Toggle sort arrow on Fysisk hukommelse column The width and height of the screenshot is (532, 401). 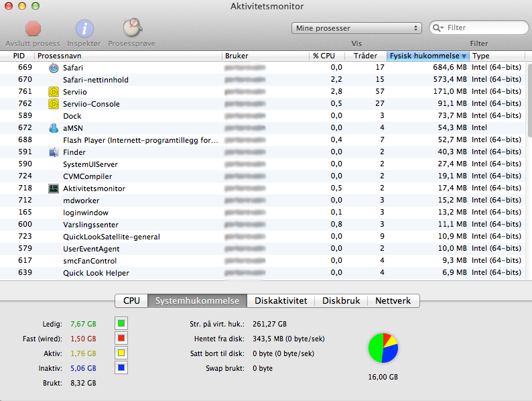(x=464, y=56)
